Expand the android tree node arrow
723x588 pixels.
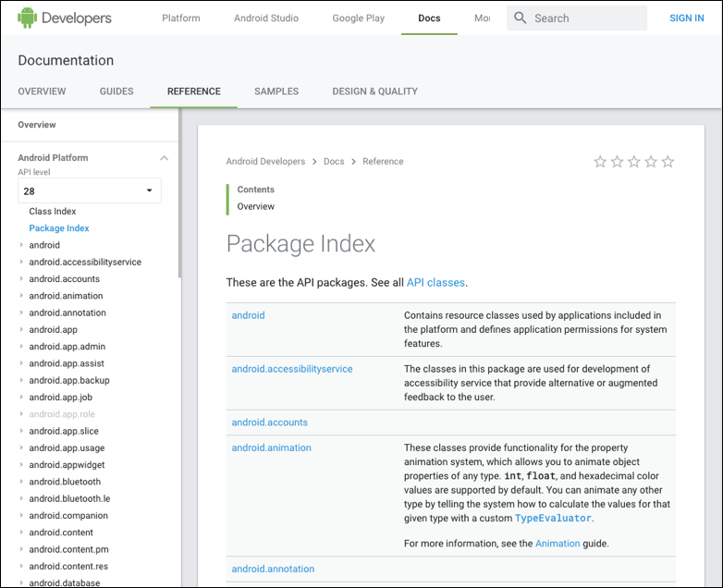point(21,245)
